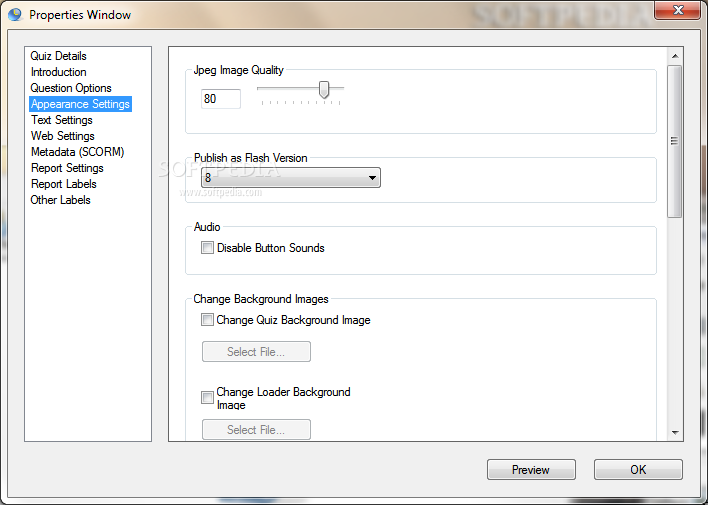Select Introduction in the sidebar list
708x505 pixels.
pyautogui.click(x=58, y=72)
